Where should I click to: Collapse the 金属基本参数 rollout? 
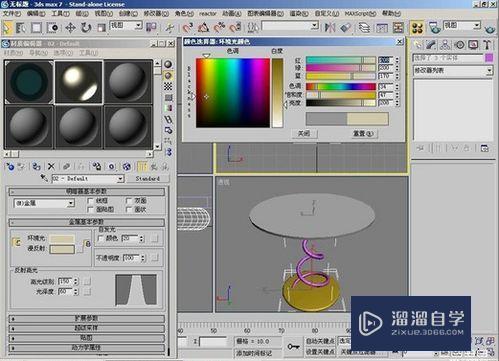[x=87, y=222]
